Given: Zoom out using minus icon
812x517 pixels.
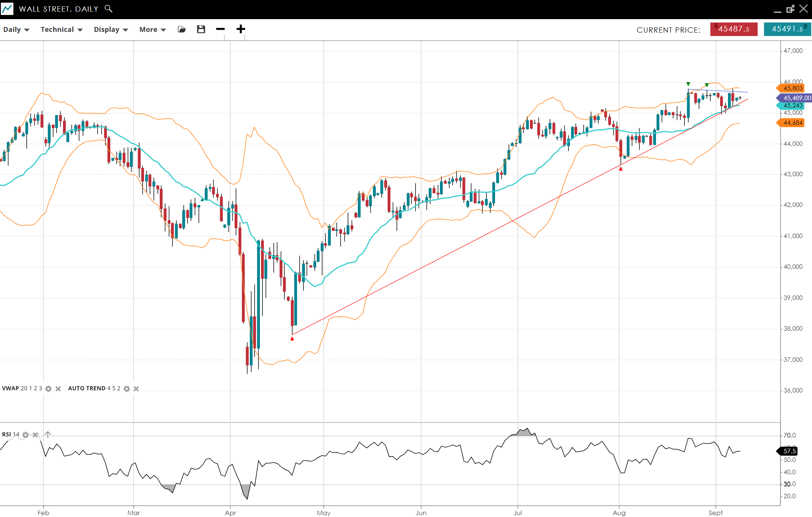Looking at the screenshot, I should (221, 29).
